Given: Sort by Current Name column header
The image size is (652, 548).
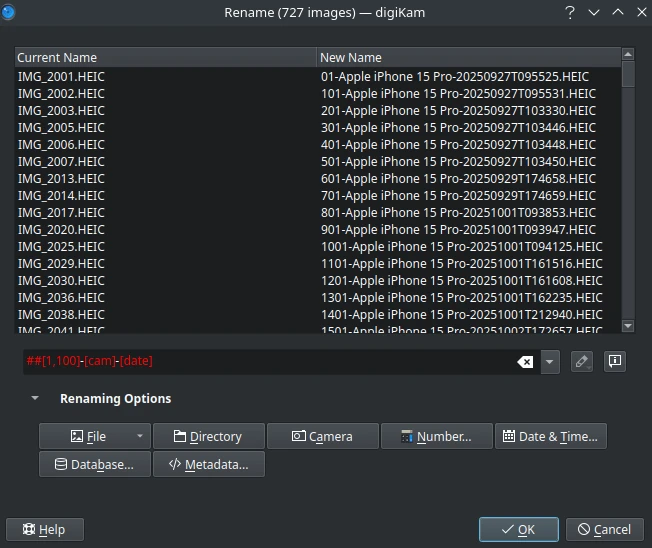Looking at the screenshot, I should pos(165,57).
